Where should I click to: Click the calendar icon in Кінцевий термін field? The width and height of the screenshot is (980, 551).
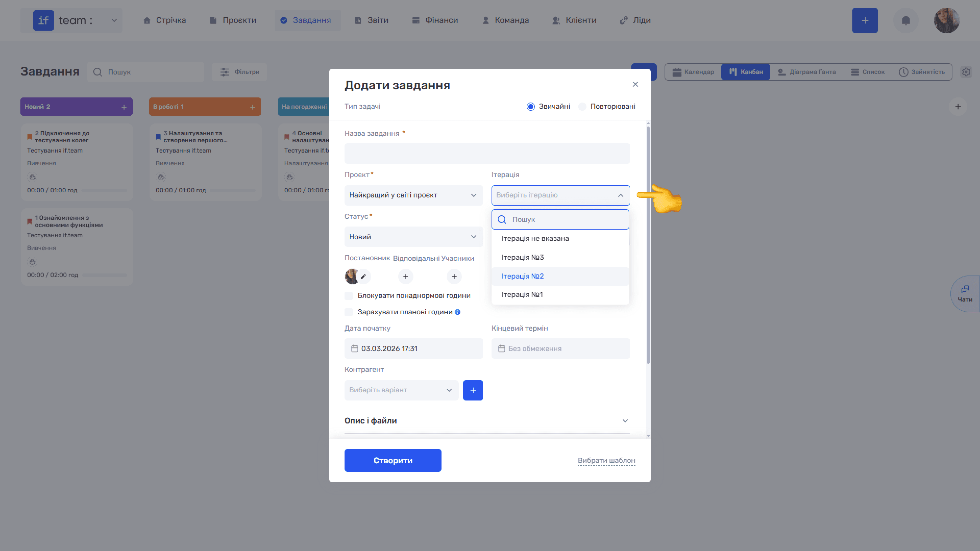click(502, 349)
